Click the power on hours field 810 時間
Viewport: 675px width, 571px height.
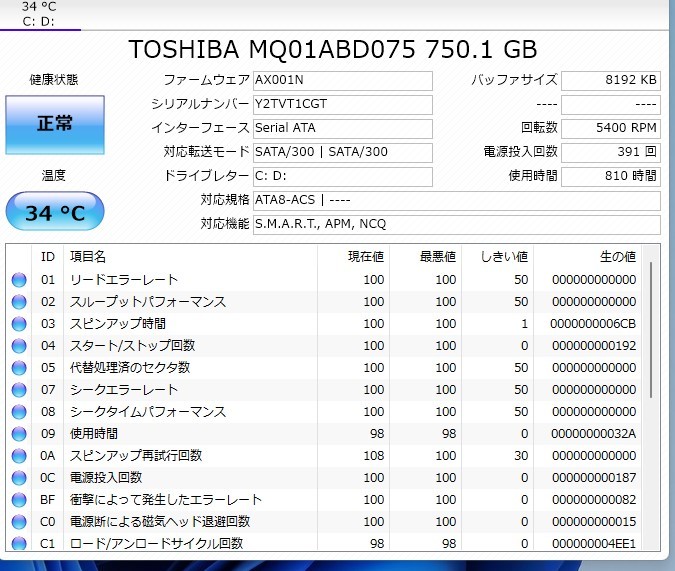tap(610, 177)
